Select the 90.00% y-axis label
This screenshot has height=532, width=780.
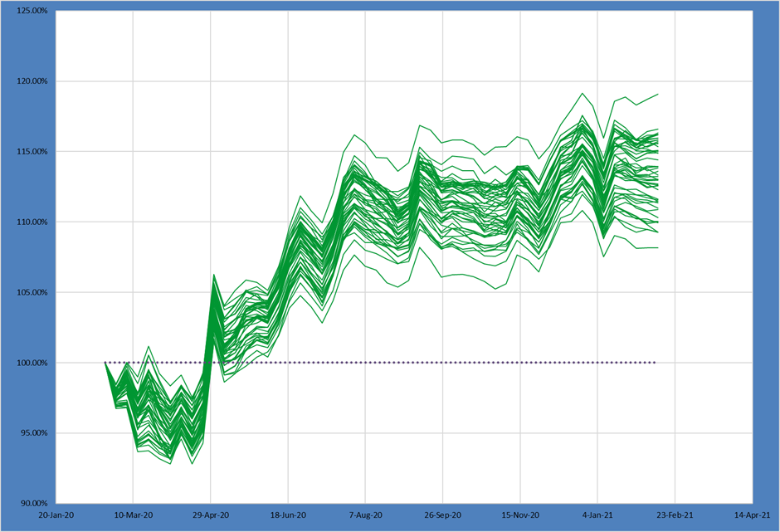34,504
